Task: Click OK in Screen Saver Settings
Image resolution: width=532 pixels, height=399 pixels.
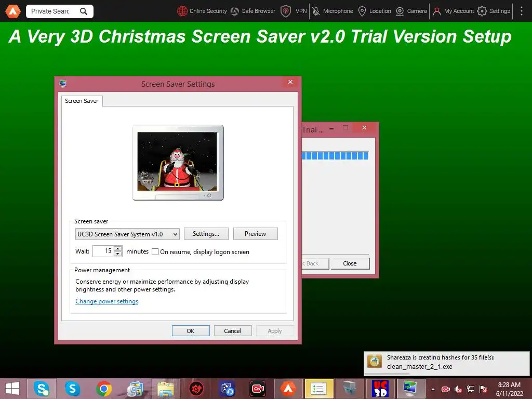Action: click(x=191, y=331)
